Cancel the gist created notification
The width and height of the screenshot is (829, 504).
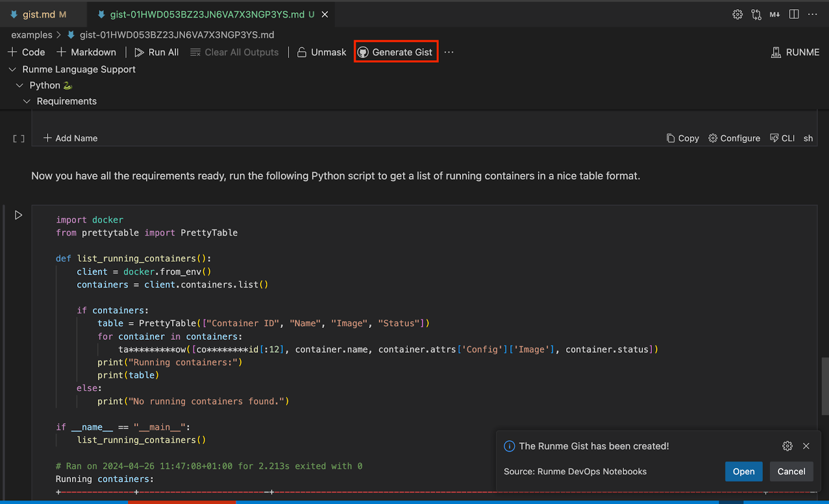791,471
